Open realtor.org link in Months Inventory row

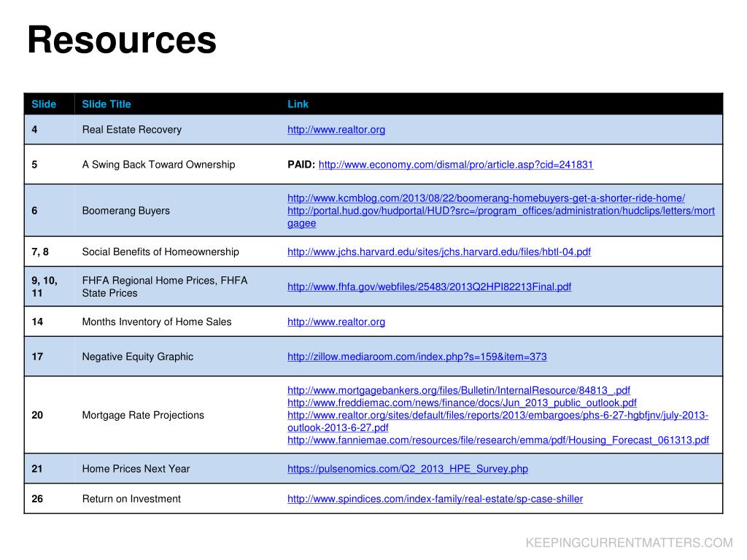pos(336,322)
